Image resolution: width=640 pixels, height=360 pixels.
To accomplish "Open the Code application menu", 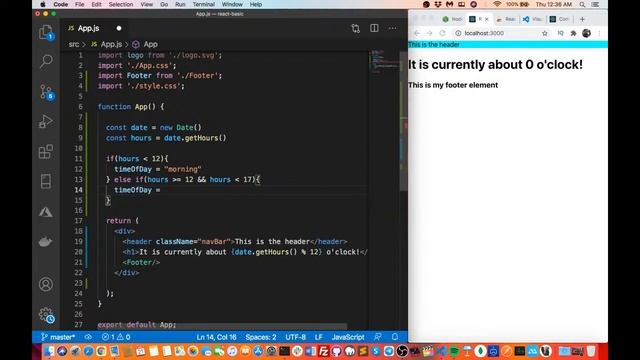I will (60, 4).
